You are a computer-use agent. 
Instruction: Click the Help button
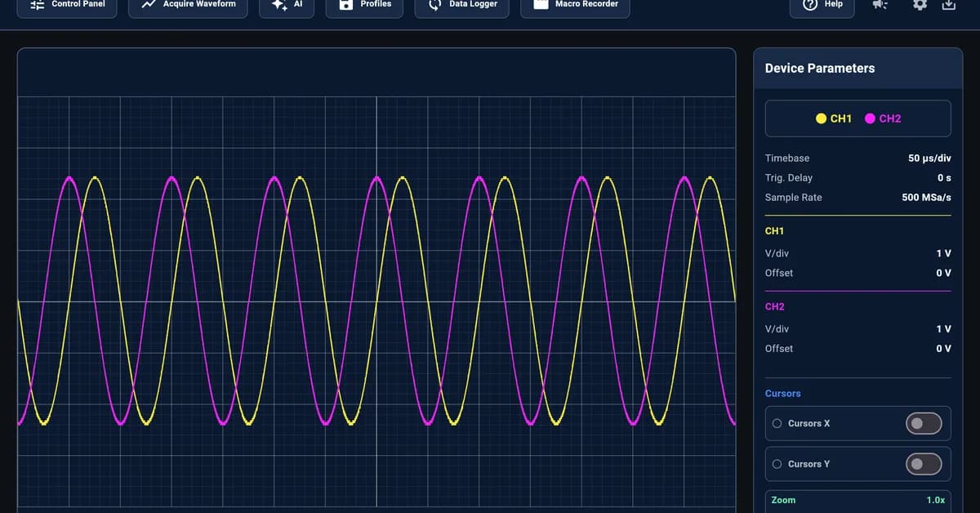tap(822, 5)
